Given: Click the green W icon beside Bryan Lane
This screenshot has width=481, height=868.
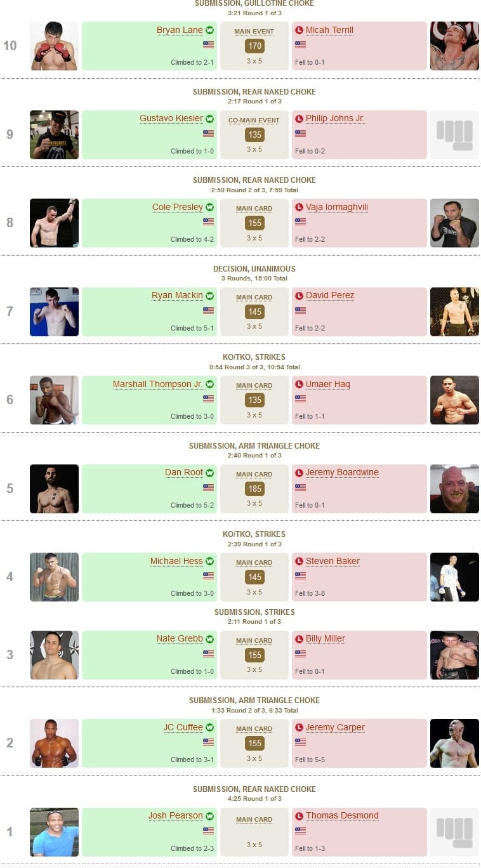Looking at the screenshot, I should point(209,30).
